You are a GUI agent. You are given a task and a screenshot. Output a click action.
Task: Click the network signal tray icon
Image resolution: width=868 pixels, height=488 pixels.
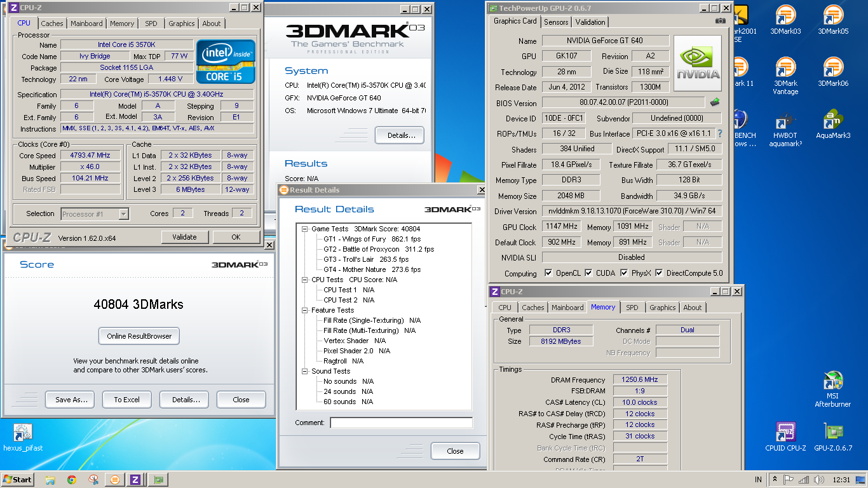[804, 480]
